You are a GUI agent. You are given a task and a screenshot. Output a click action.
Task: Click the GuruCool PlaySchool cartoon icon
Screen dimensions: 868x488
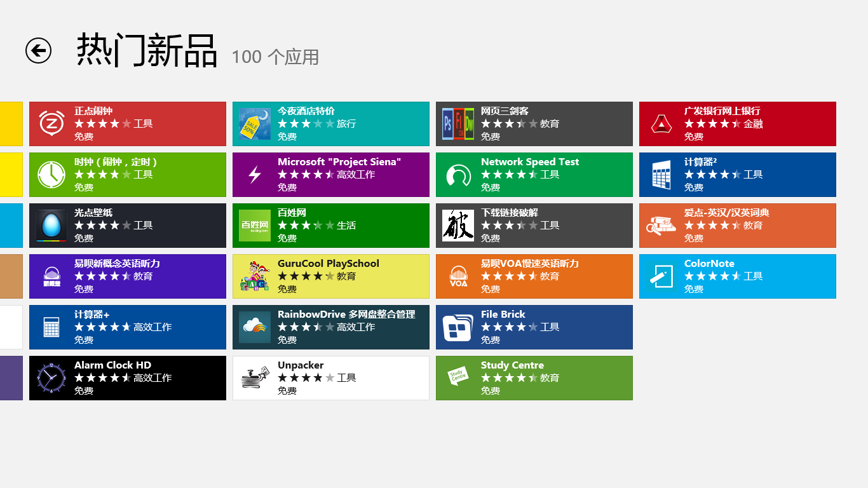255,276
